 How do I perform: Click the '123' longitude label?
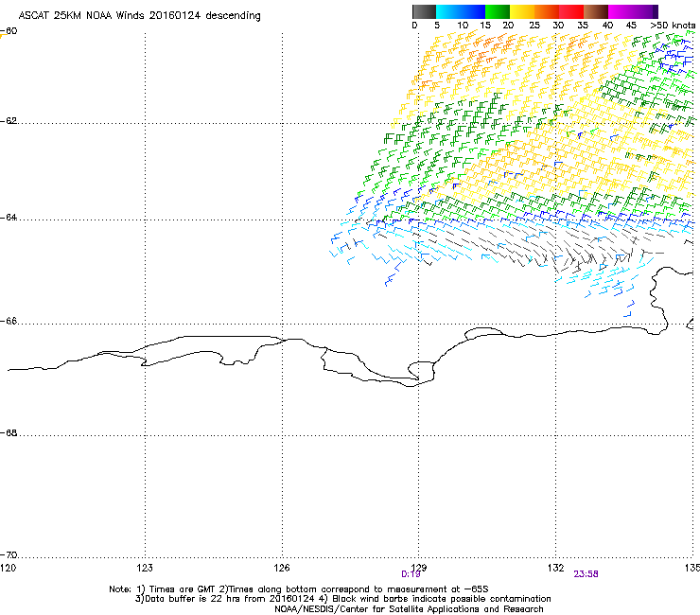145,568
